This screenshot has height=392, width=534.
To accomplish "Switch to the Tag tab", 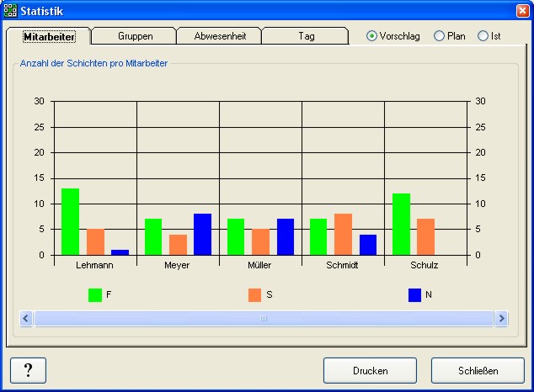I will (306, 36).
